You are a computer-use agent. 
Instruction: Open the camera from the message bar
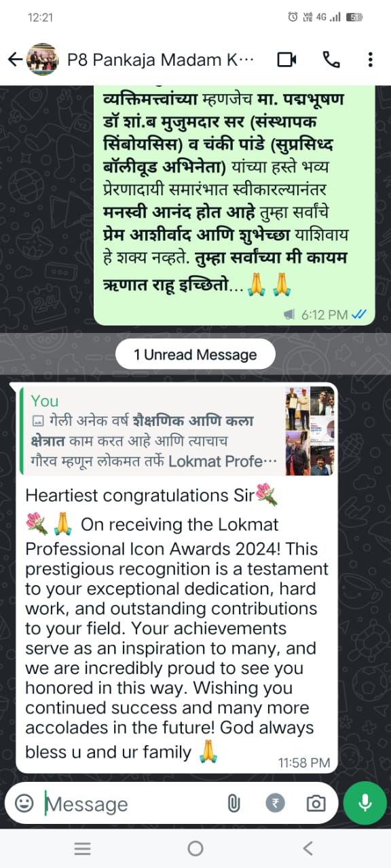tap(316, 804)
